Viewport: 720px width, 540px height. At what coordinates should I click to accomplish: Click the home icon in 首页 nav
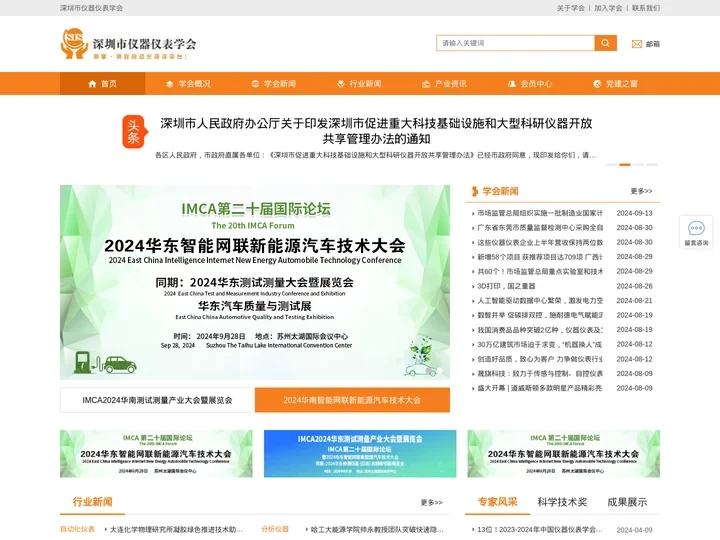click(92, 84)
